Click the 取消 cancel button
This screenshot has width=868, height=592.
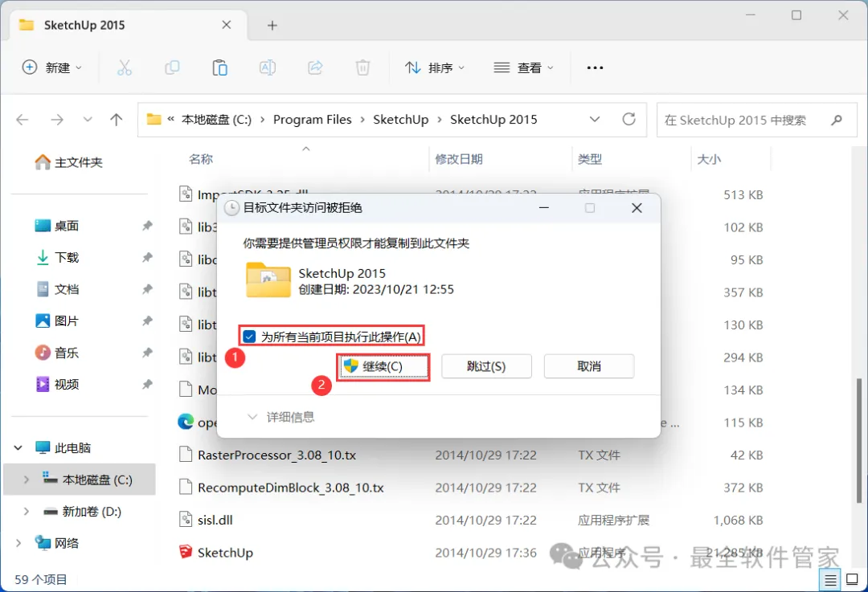(x=589, y=366)
